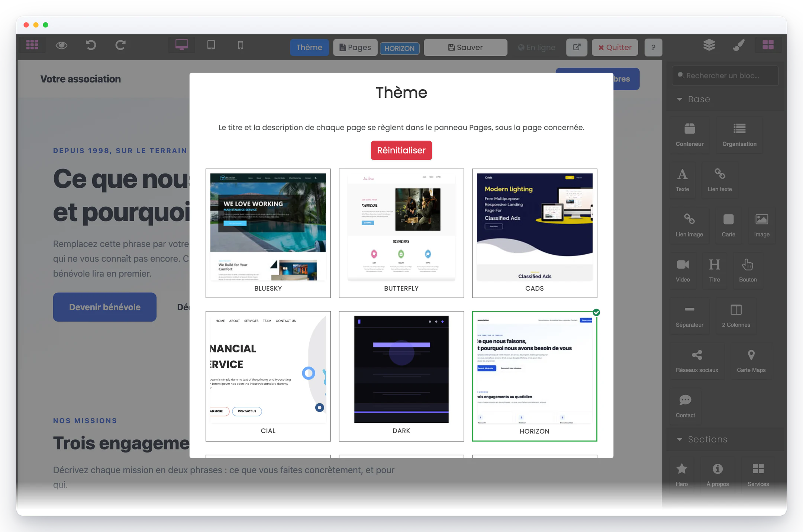Select the Carte block

pyautogui.click(x=729, y=226)
